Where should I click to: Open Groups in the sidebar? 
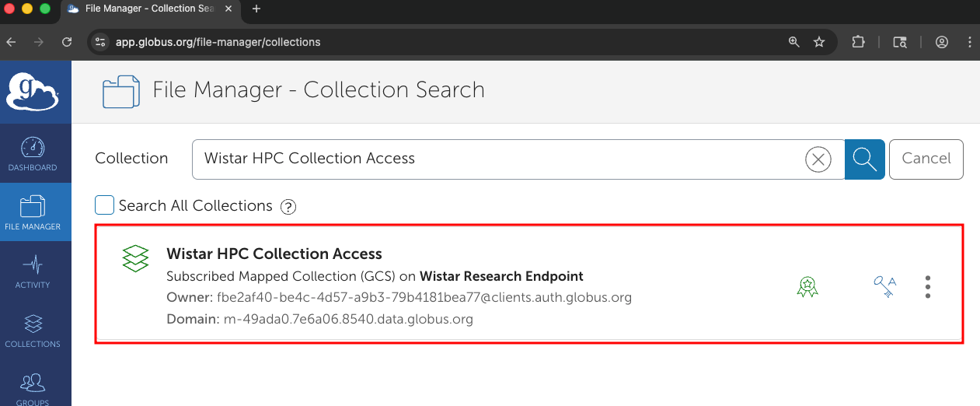(33, 390)
